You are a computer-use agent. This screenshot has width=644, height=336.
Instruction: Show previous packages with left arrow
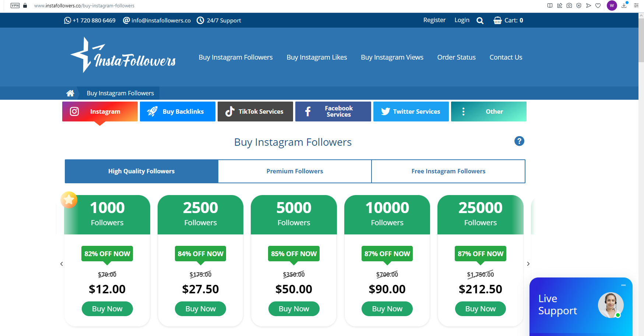tap(61, 264)
